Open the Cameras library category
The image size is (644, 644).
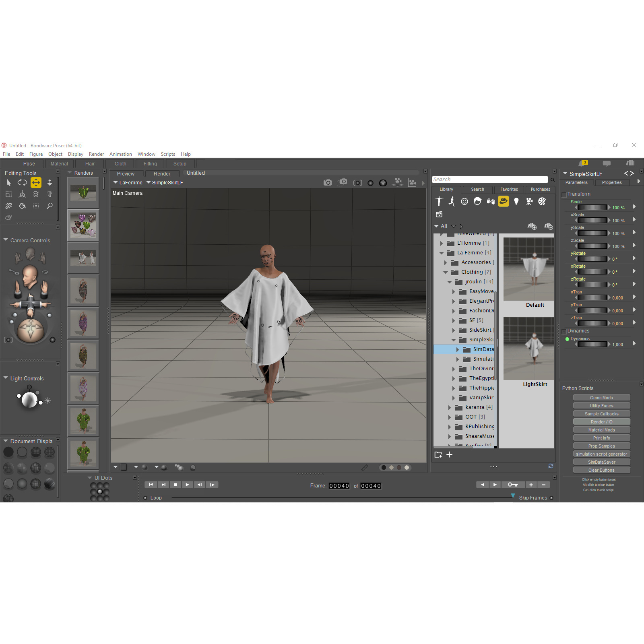tap(529, 201)
